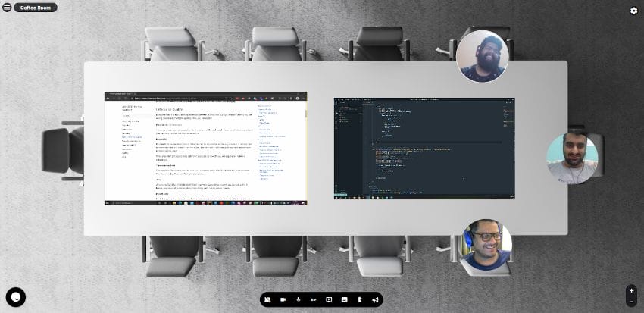Click the icon left of megaphone
644x313 pixels.
(359, 300)
